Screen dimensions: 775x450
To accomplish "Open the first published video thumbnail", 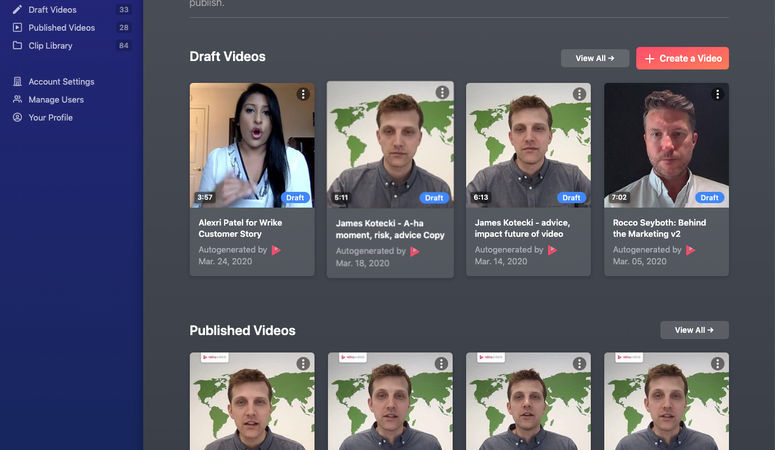I will point(252,401).
